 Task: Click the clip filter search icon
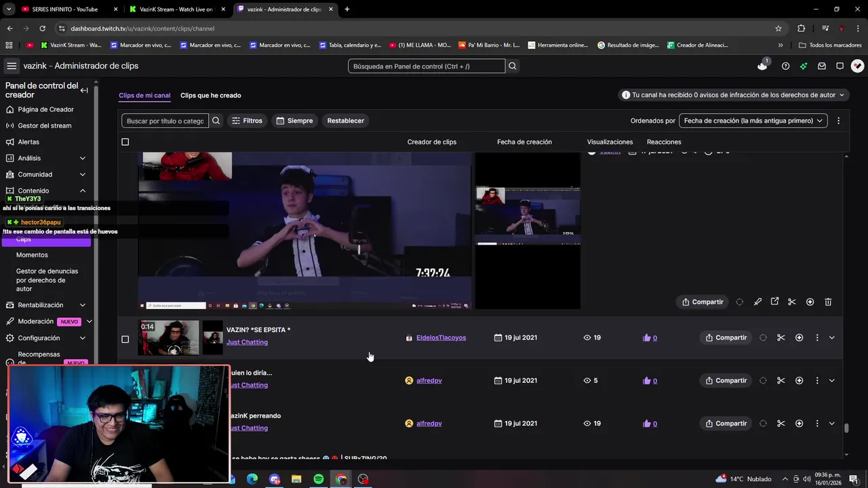[216, 121]
